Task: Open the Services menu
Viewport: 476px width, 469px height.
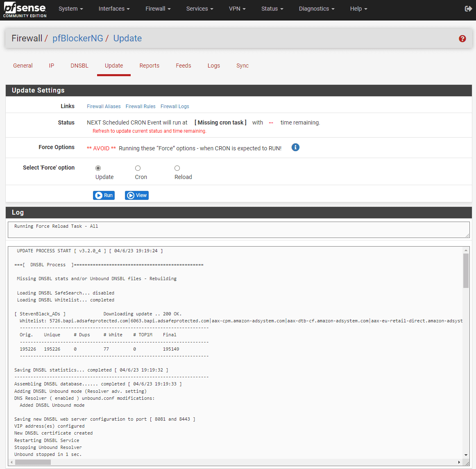Action: 200,9
